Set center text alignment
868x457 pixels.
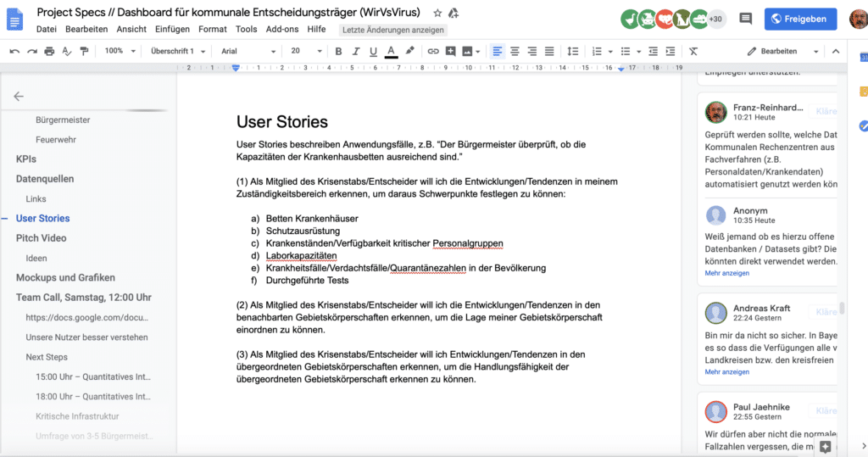click(x=515, y=52)
